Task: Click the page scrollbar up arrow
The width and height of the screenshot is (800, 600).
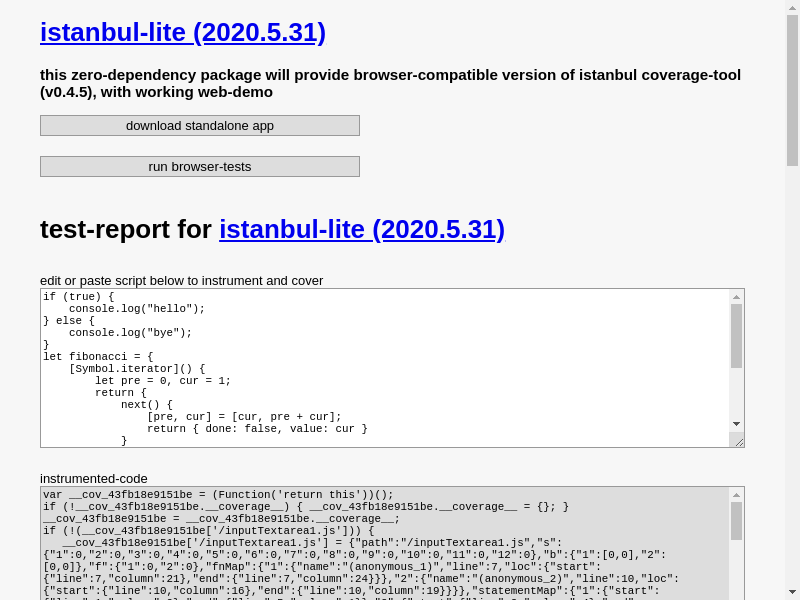Action: (x=792, y=6)
